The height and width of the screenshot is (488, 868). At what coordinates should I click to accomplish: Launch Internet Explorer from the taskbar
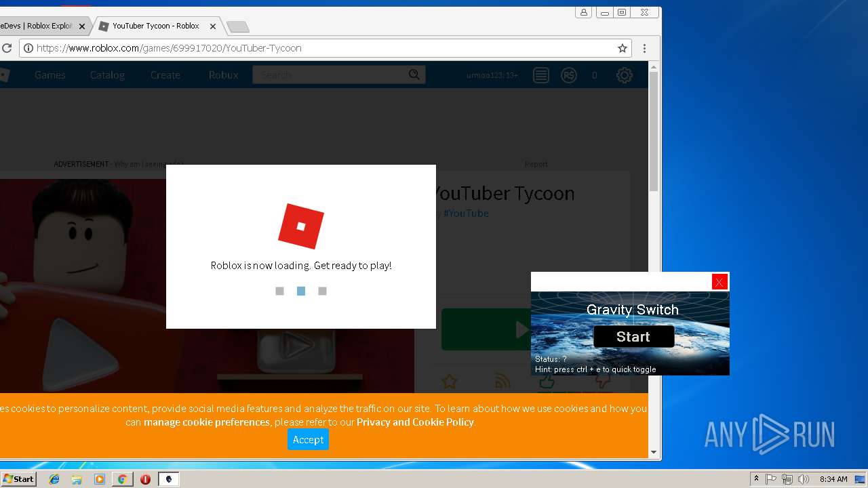point(54,479)
